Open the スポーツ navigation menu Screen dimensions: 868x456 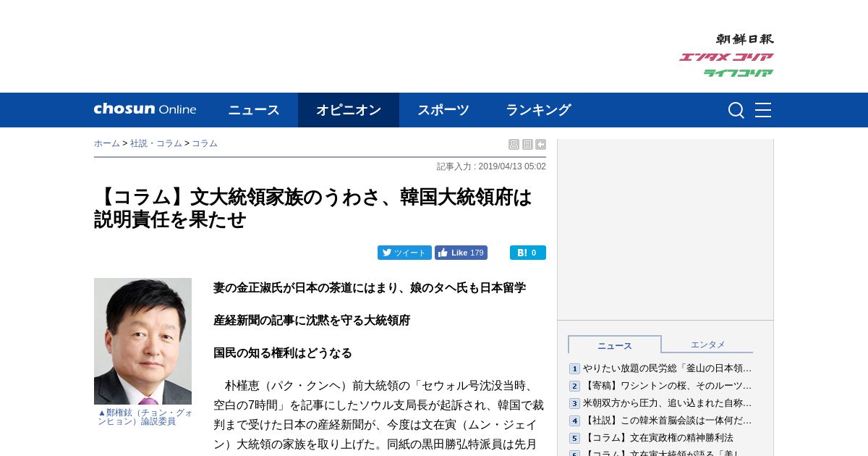click(x=443, y=110)
